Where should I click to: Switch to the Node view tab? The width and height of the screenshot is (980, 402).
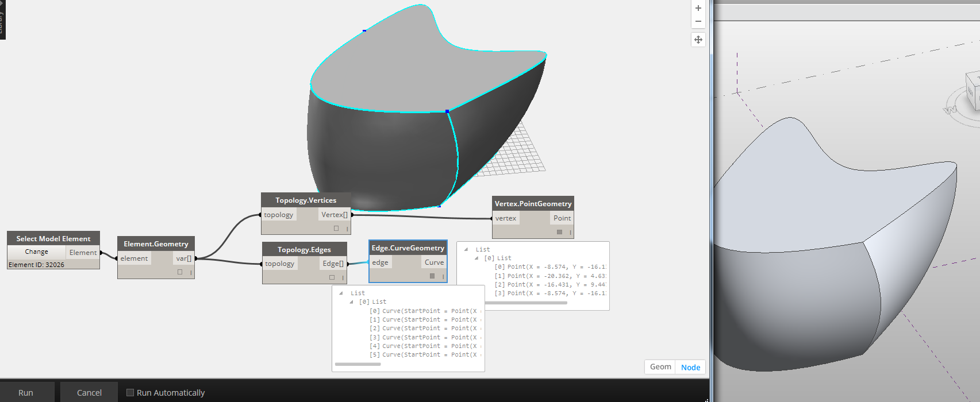click(x=690, y=368)
